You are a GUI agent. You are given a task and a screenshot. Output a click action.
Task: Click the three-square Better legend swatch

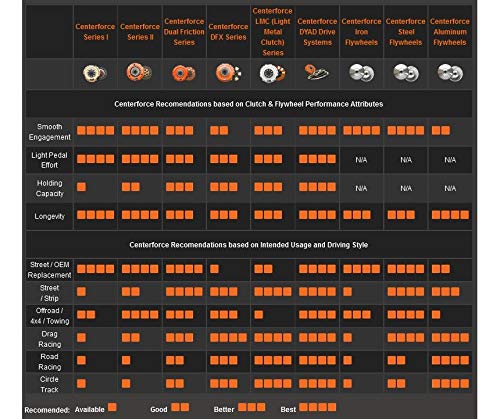click(x=252, y=407)
